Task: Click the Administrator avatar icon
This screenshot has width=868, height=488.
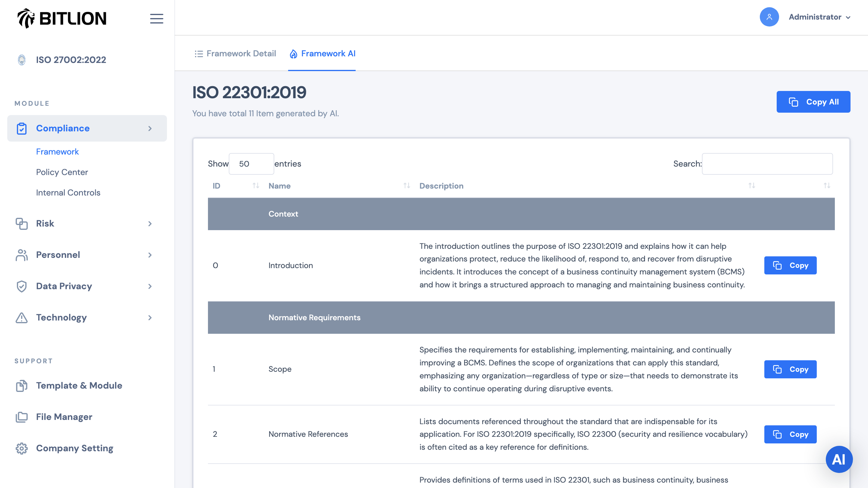Action: [x=769, y=17]
